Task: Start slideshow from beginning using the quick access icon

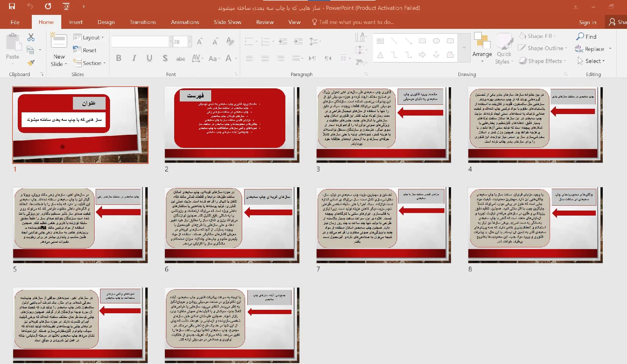Action: [x=66, y=6]
